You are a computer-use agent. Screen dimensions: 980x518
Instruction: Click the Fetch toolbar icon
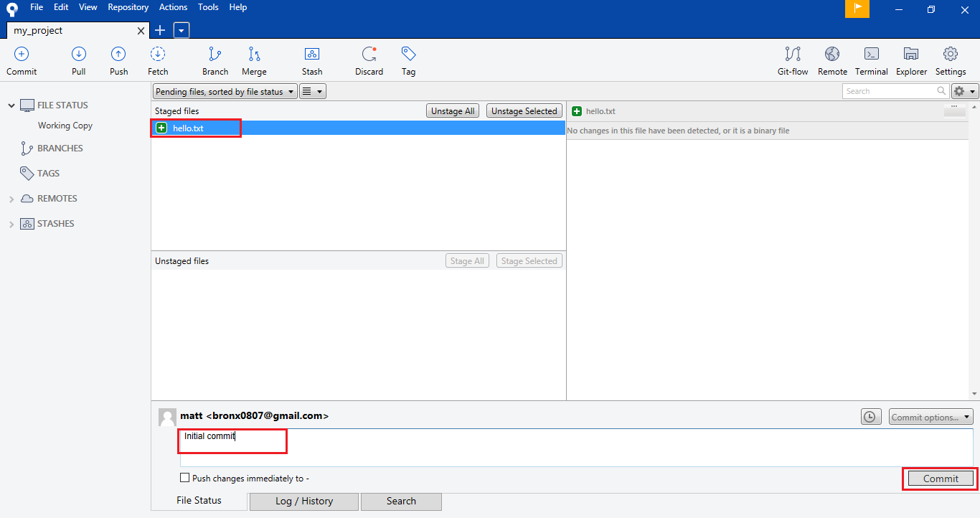(x=158, y=55)
